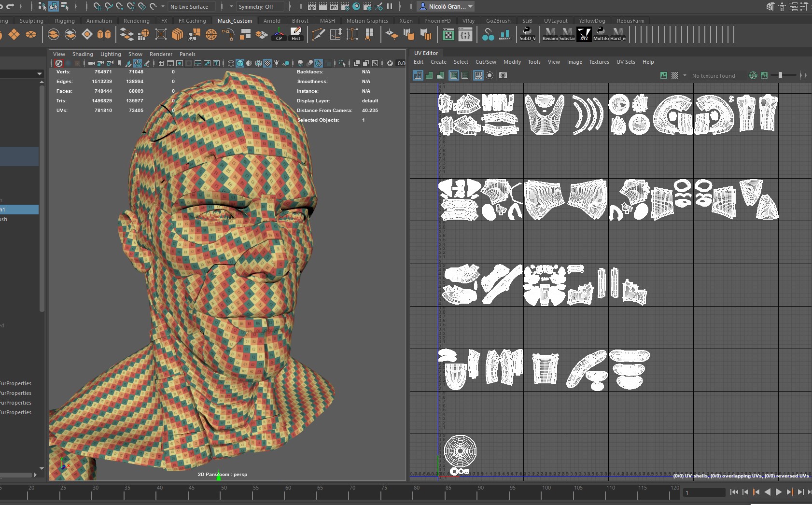
Task: Click the IPR render icon
Action: (334, 7)
